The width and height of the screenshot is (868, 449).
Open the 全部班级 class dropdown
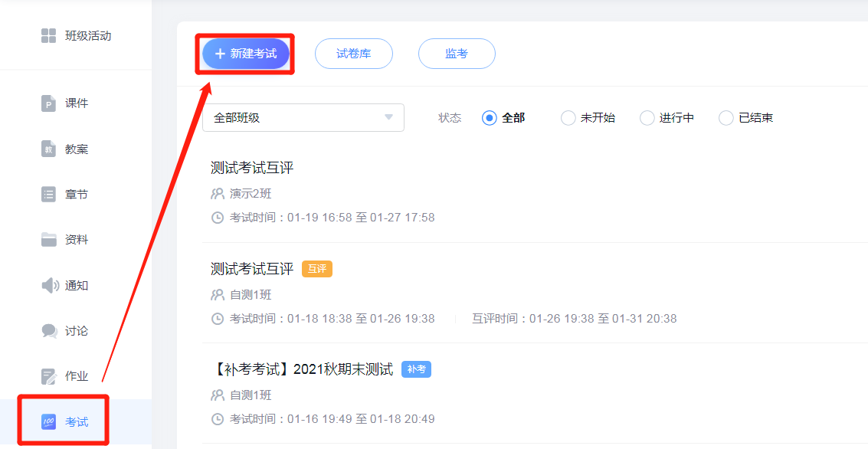click(303, 117)
